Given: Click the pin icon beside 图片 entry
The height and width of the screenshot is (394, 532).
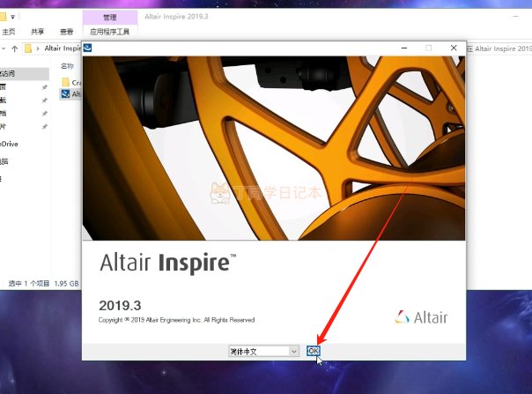Looking at the screenshot, I should coord(44,127).
